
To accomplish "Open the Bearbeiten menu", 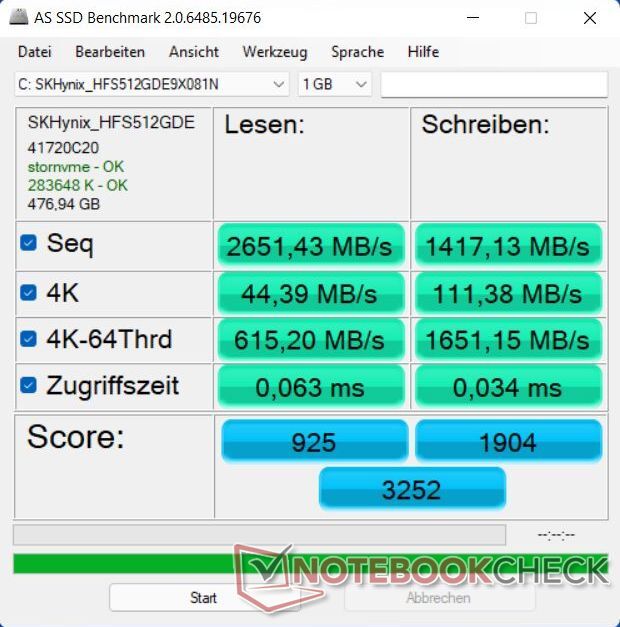I will 110,52.
